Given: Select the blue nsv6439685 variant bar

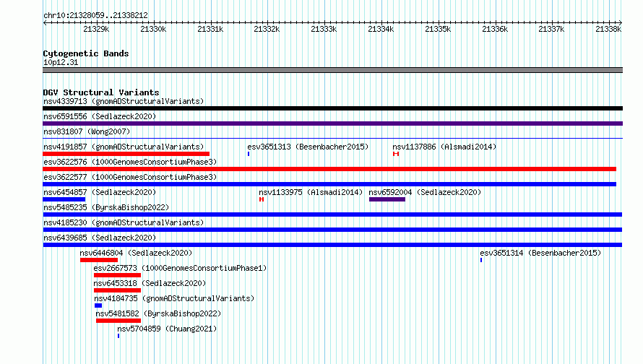Looking at the screenshot, I should 332,245.
